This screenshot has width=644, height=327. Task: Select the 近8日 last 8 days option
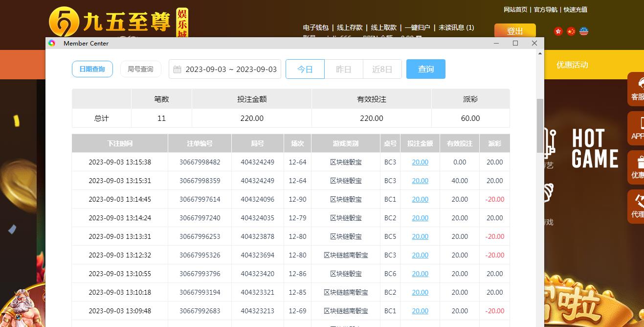click(382, 69)
